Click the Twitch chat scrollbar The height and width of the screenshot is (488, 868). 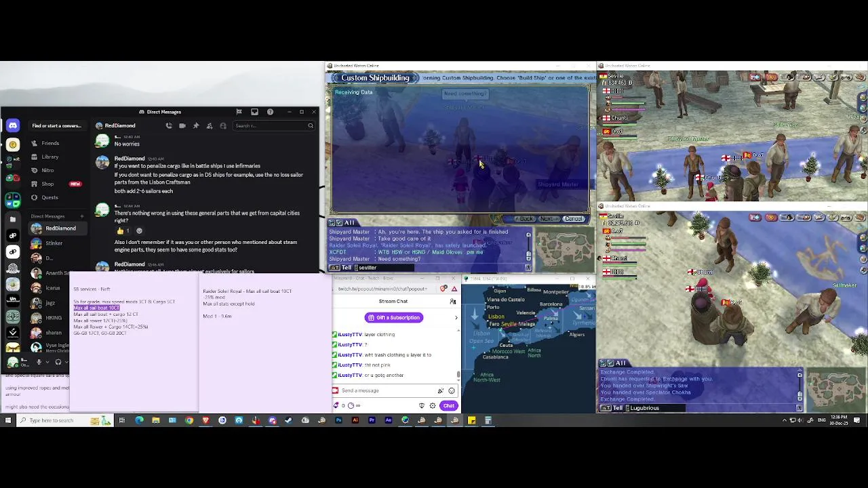coord(458,374)
